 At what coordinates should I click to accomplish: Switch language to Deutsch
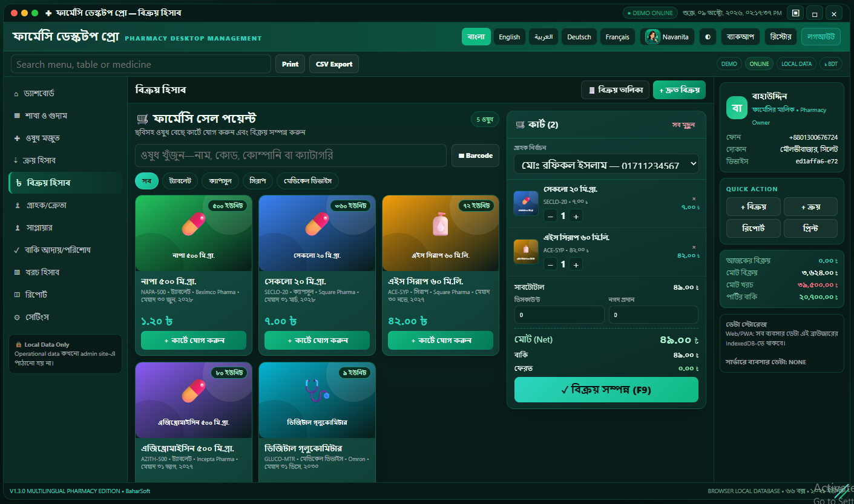point(579,37)
